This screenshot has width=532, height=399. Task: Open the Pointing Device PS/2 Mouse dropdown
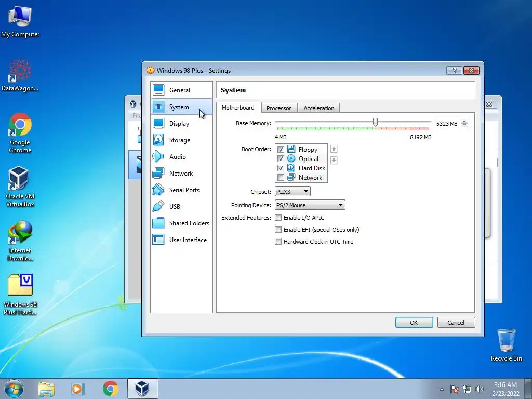(310, 205)
